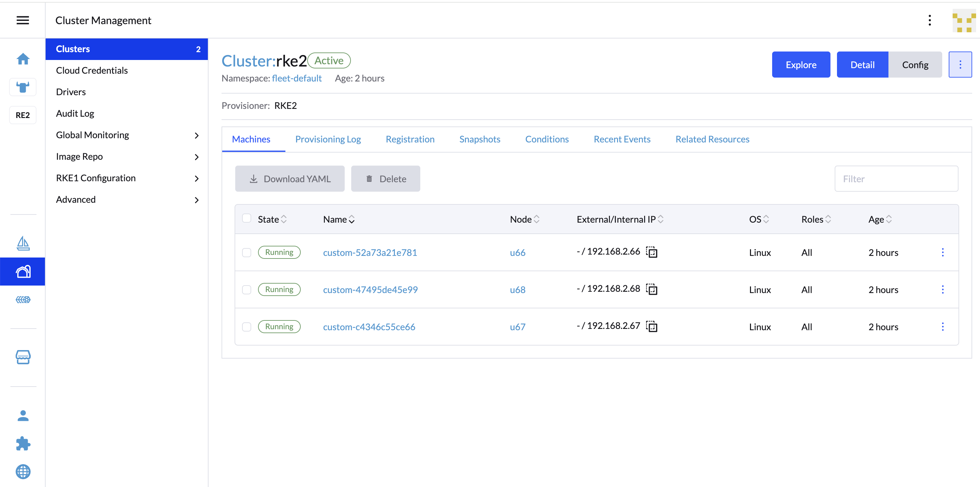Open row actions for custom-52a73a21e781
This screenshot has height=487, width=980.
(x=942, y=252)
